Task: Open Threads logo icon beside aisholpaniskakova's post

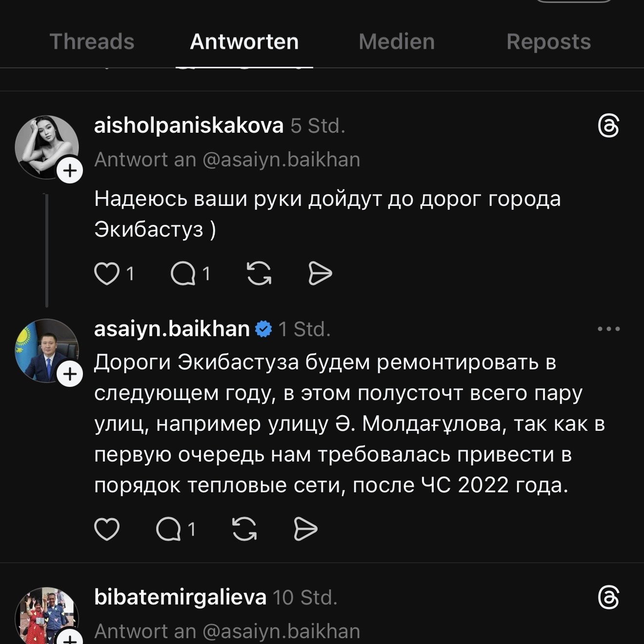Action: (608, 126)
